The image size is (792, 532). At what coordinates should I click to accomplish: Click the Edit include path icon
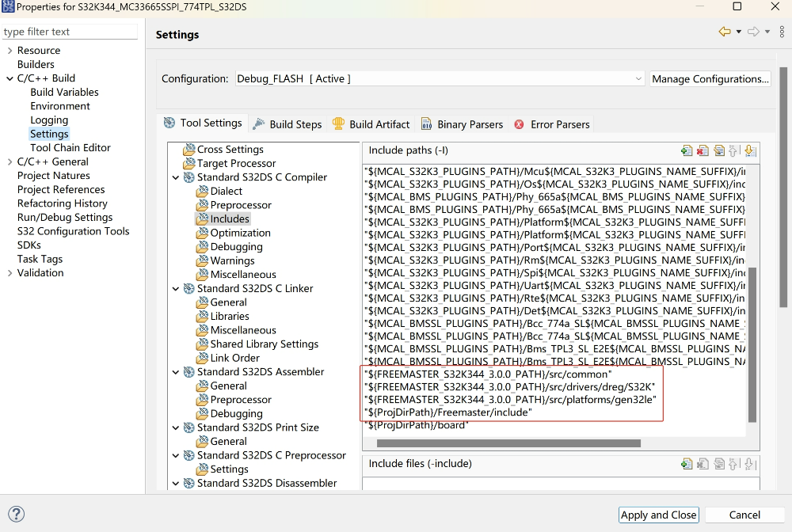click(718, 150)
